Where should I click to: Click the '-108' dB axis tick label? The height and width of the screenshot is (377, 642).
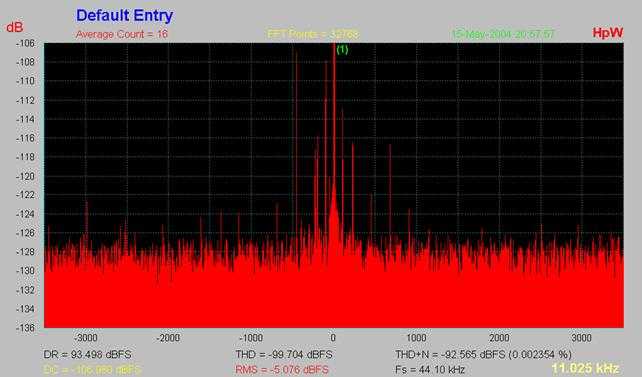[x=25, y=62]
